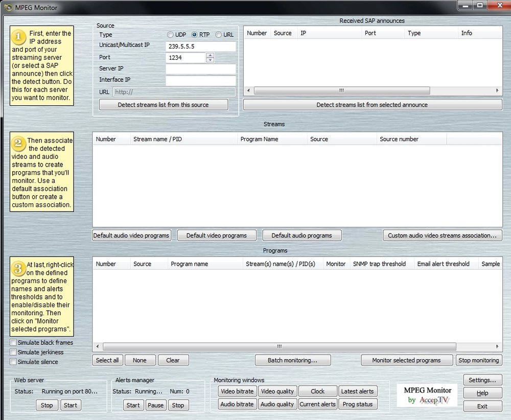511x420 pixels.
Task: Click Default audio video programs button
Action: [131, 235]
